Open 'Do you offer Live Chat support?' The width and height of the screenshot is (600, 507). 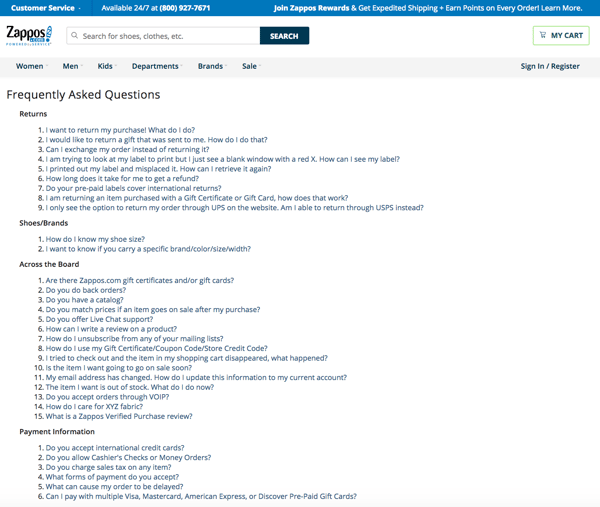(99, 320)
